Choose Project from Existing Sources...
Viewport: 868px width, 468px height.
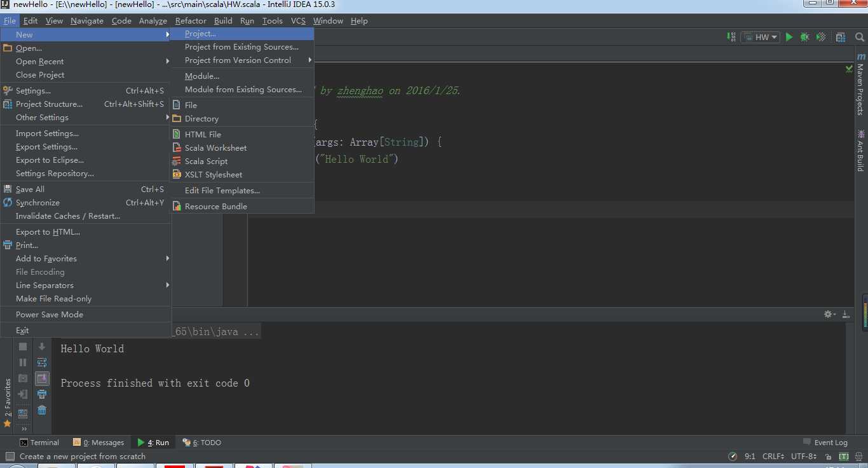point(242,47)
